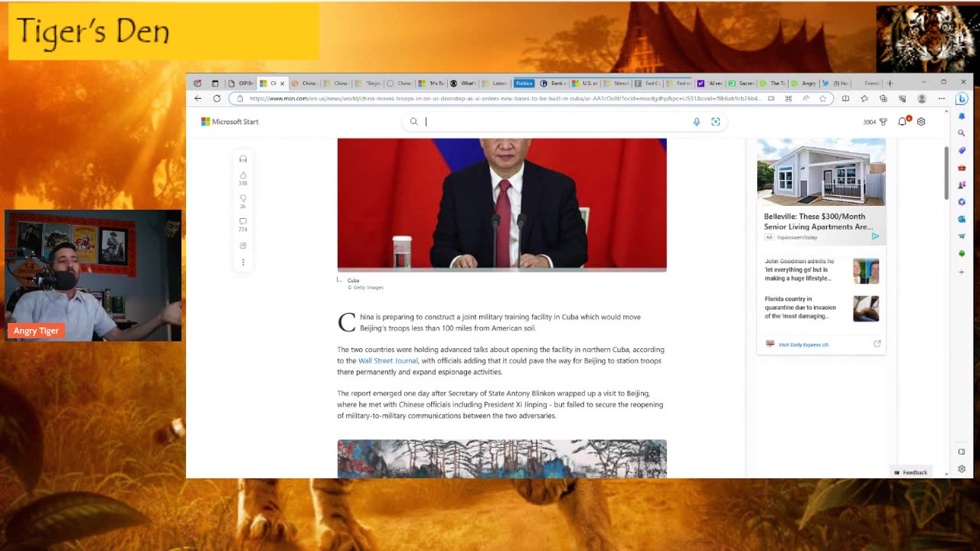This screenshot has width=980, height=551.
Task: Open the Wall Street Journal link
Action: pos(388,360)
